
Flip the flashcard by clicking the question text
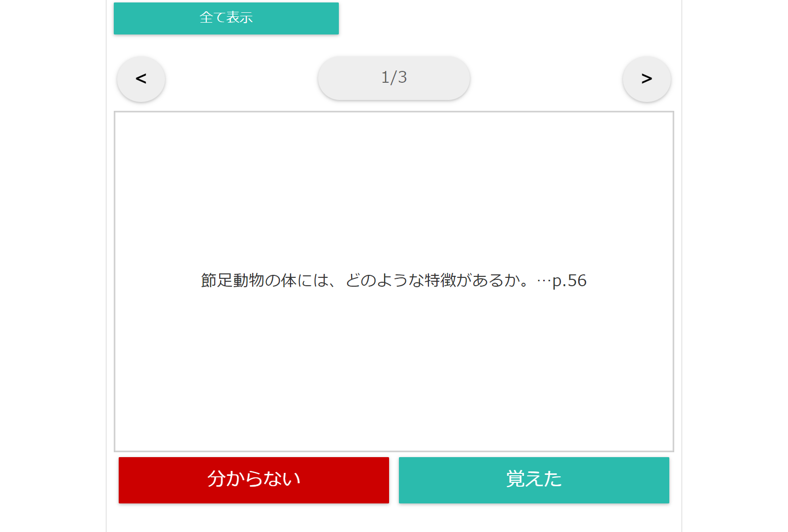pos(394,280)
